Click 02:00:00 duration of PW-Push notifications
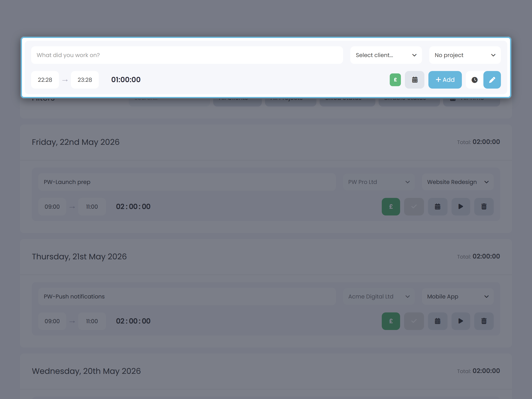The height and width of the screenshot is (399, 532). (x=133, y=321)
